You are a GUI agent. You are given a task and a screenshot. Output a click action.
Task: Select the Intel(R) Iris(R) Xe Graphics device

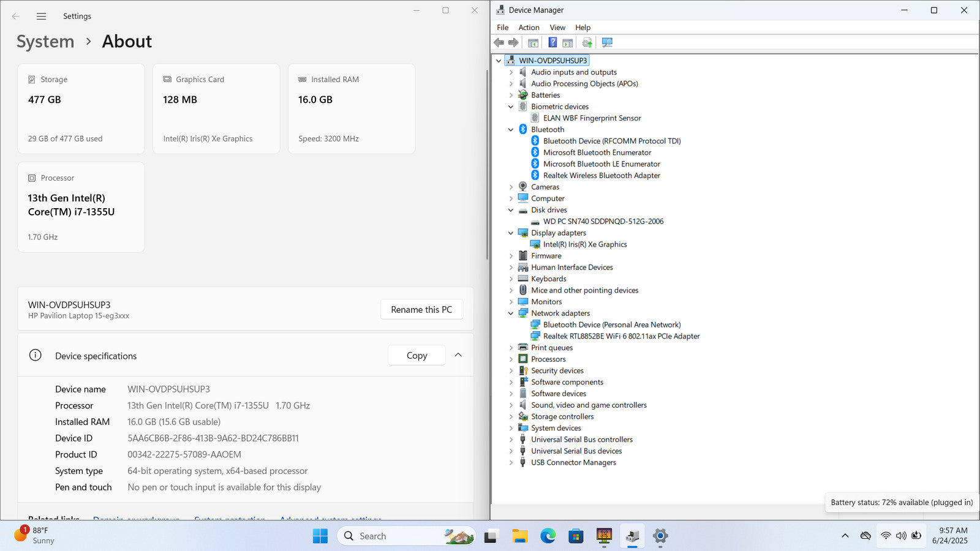(584, 244)
